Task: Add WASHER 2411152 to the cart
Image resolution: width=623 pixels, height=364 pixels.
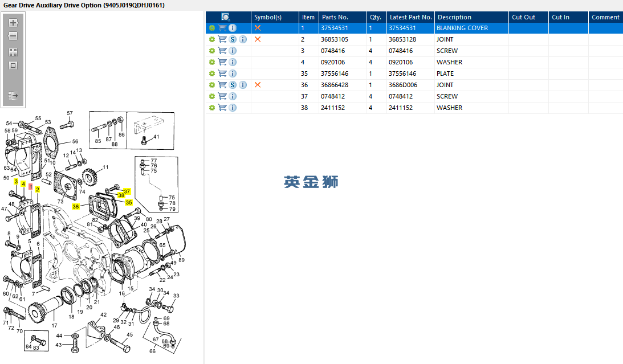Action: pos(222,108)
